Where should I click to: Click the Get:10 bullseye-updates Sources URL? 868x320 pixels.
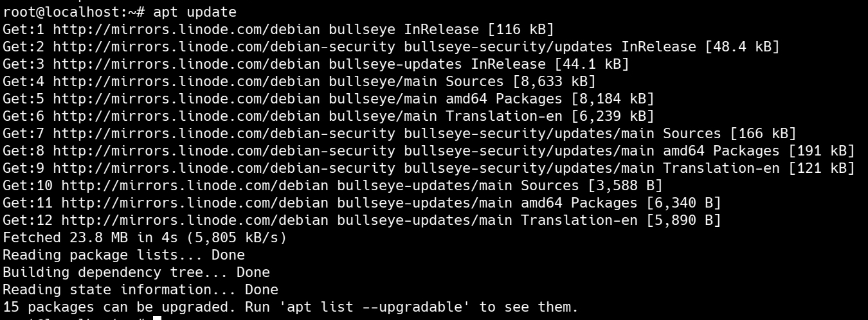[x=195, y=185]
